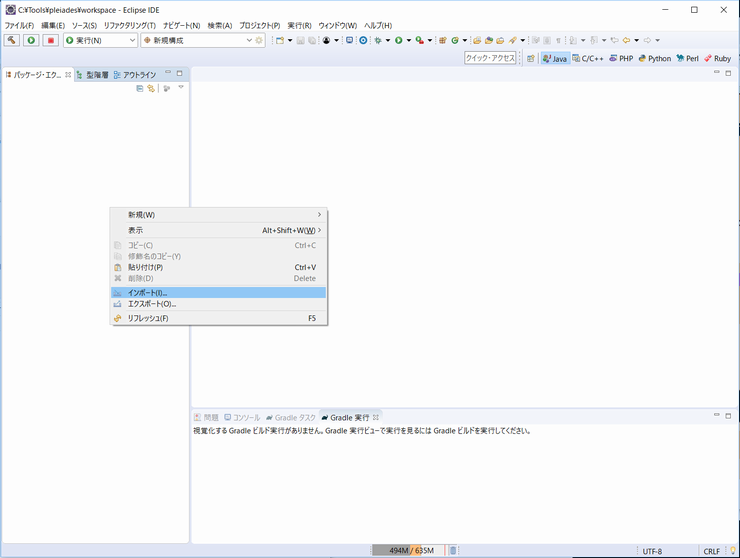Click the hammer build icon in toolbar
Image resolution: width=740 pixels, height=558 pixels.
12,40
